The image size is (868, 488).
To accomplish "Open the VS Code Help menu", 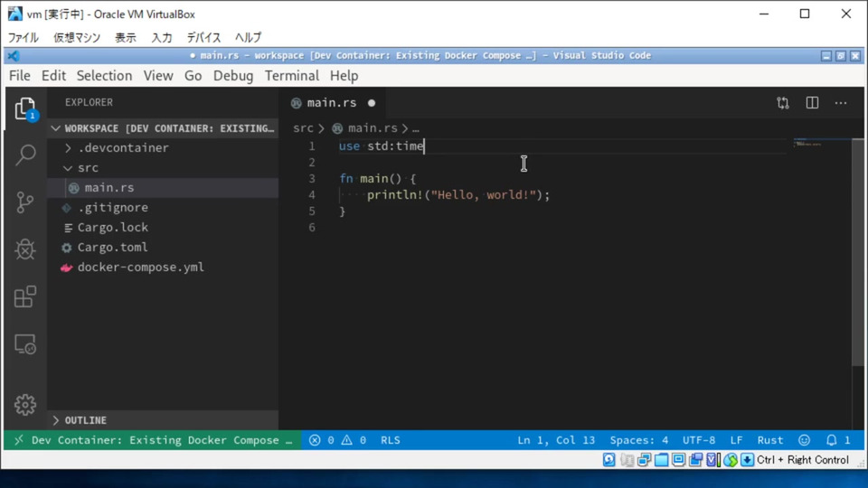I will tap(344, 76).
